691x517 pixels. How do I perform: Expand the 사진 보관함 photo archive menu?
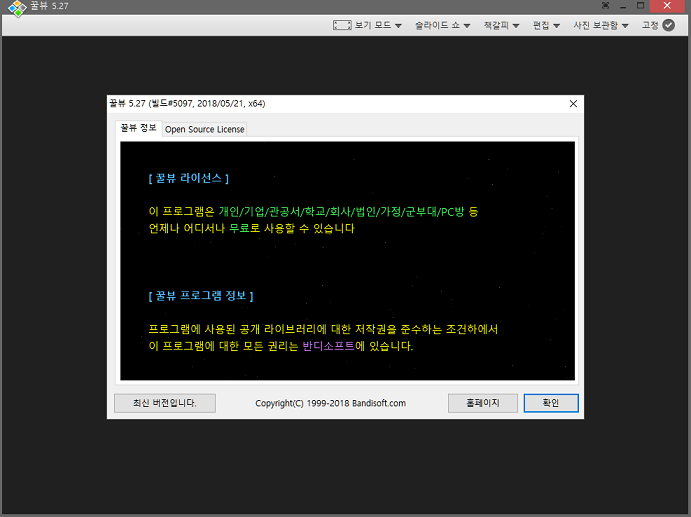pos(600,25)
